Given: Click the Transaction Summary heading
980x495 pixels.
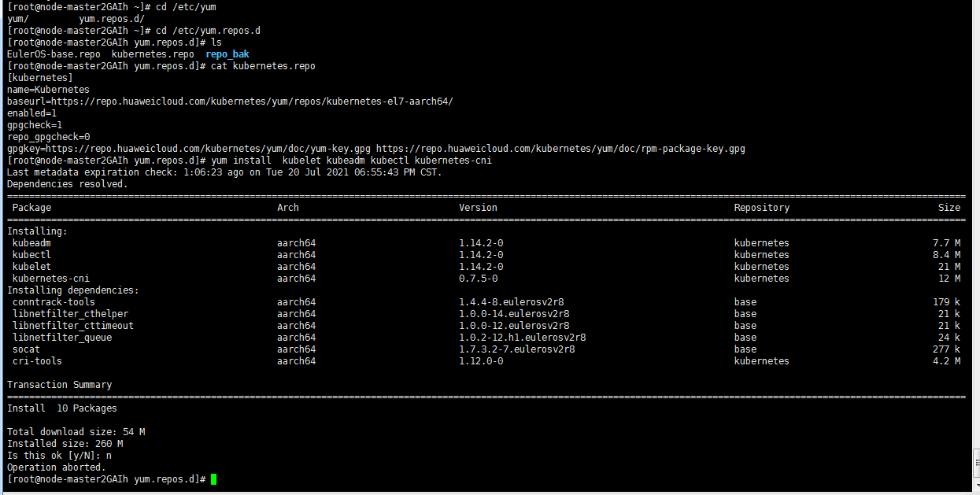Looking at the screenshot, I should (59, 385).
